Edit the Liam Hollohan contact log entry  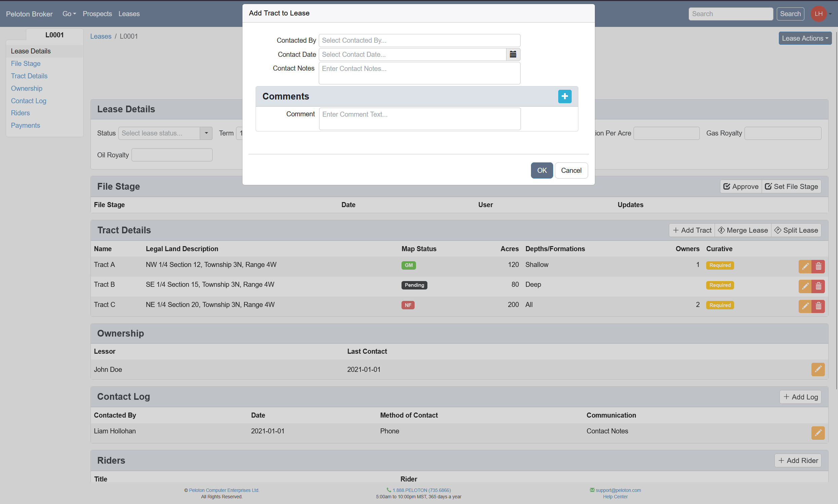point(817,433)
